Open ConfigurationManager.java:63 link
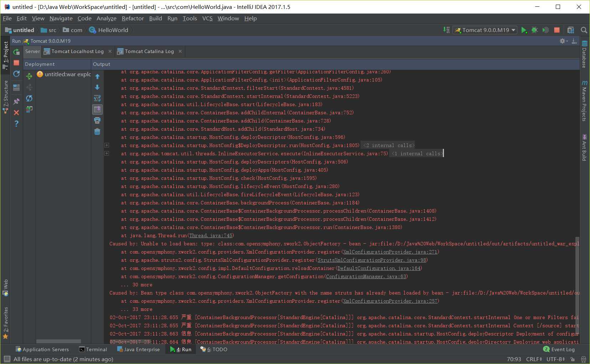Screen dimensions: 590x364 click(366, 277)
